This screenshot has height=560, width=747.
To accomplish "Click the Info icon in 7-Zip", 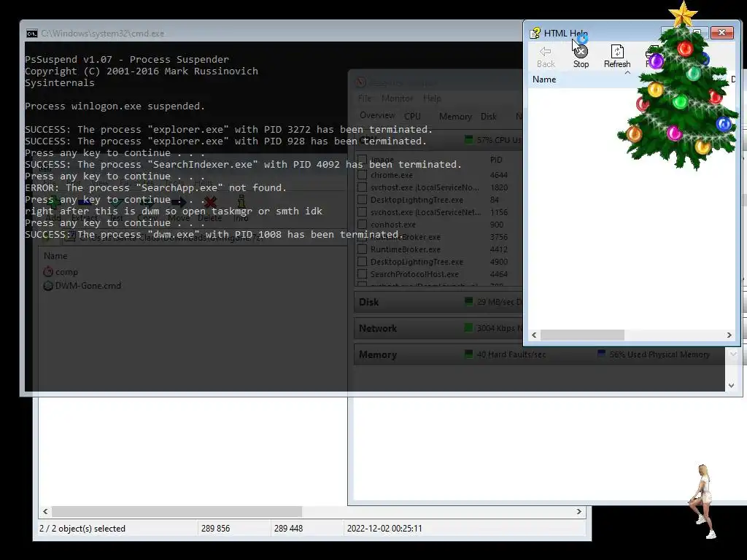I will [x=241, y=203].
